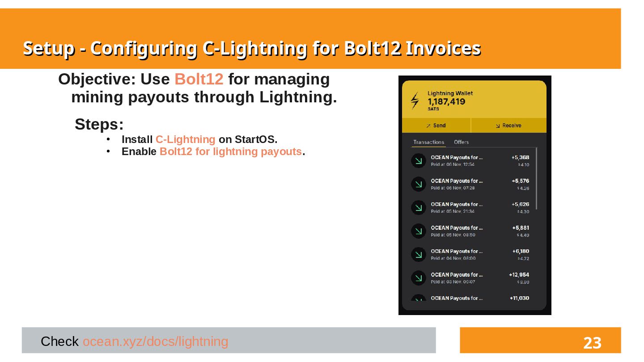This screenshot has height=362, width=644.
Task: Click the Send button in wallet
Action: coord(436,126)
